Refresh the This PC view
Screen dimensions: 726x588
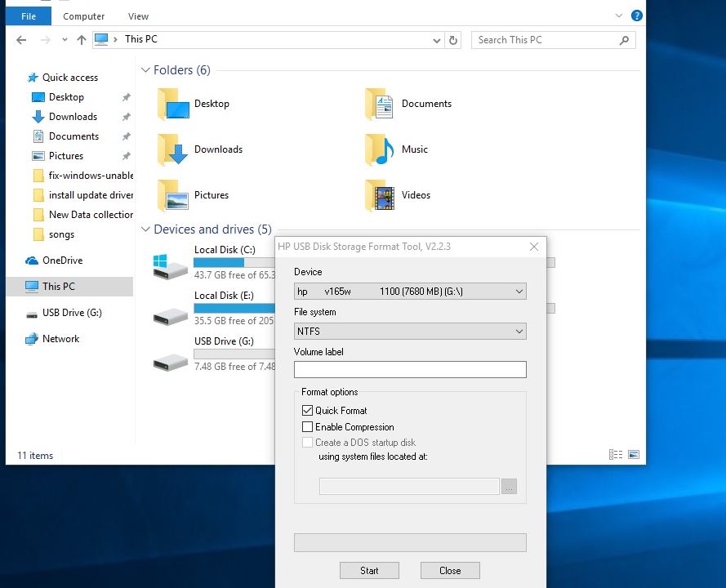click(452, 40)
